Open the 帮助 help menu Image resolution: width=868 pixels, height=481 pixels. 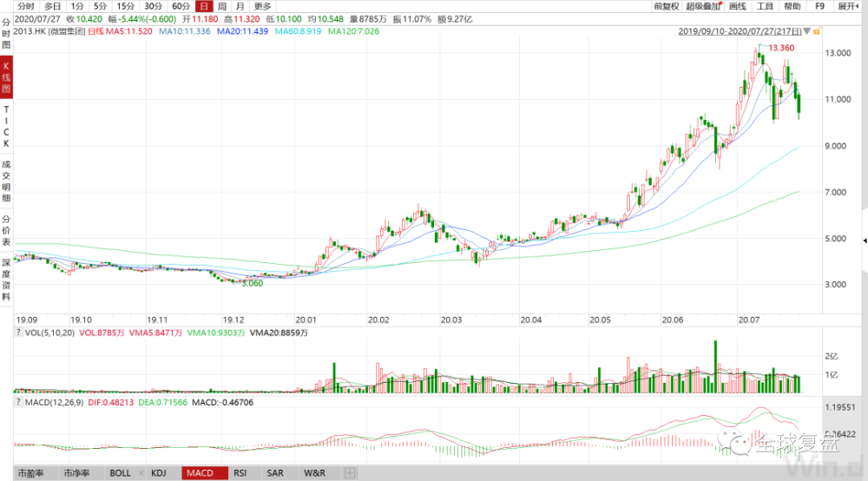(792, 6)
